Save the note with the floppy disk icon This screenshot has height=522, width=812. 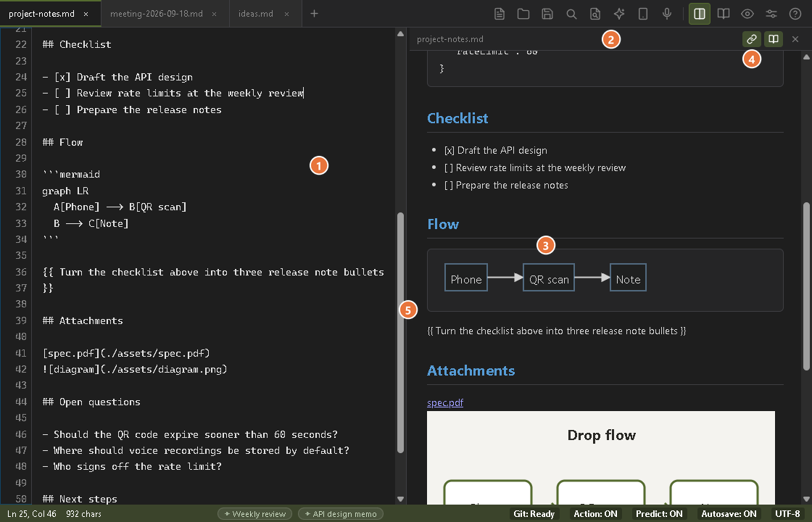tap(547, 14)
